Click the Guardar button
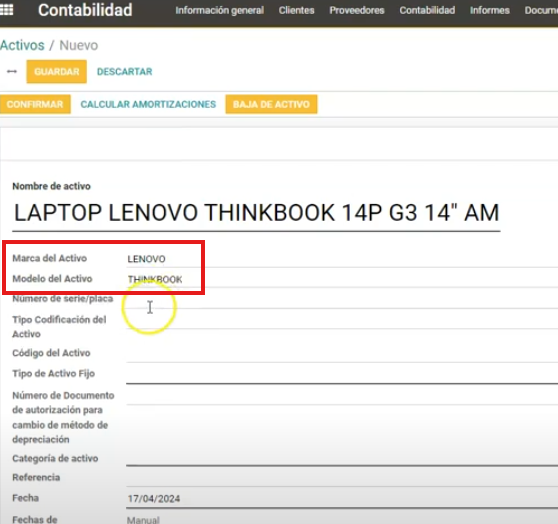The image size is (558, 524). click(x=57, y=72)
